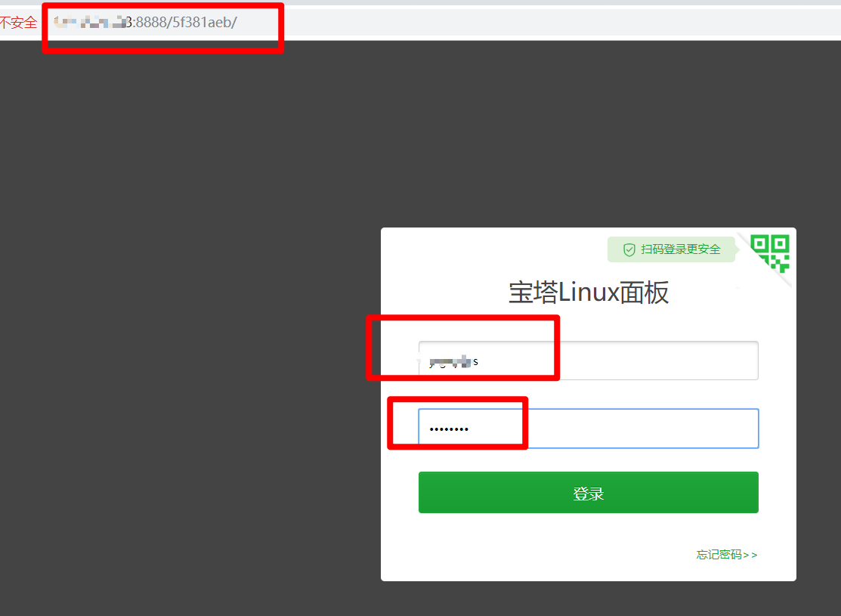Click the green 登录 button
The image size is (841, 616).
589,493
